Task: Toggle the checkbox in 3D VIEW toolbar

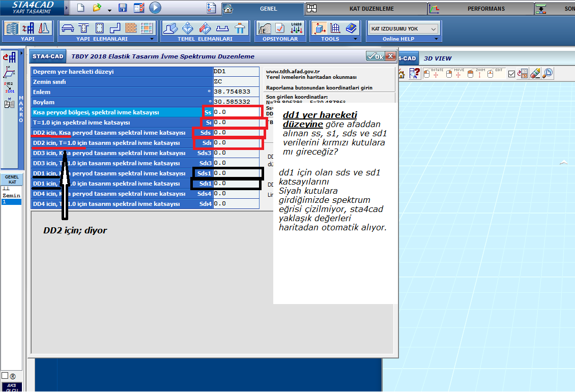Action: coord(512,74)
